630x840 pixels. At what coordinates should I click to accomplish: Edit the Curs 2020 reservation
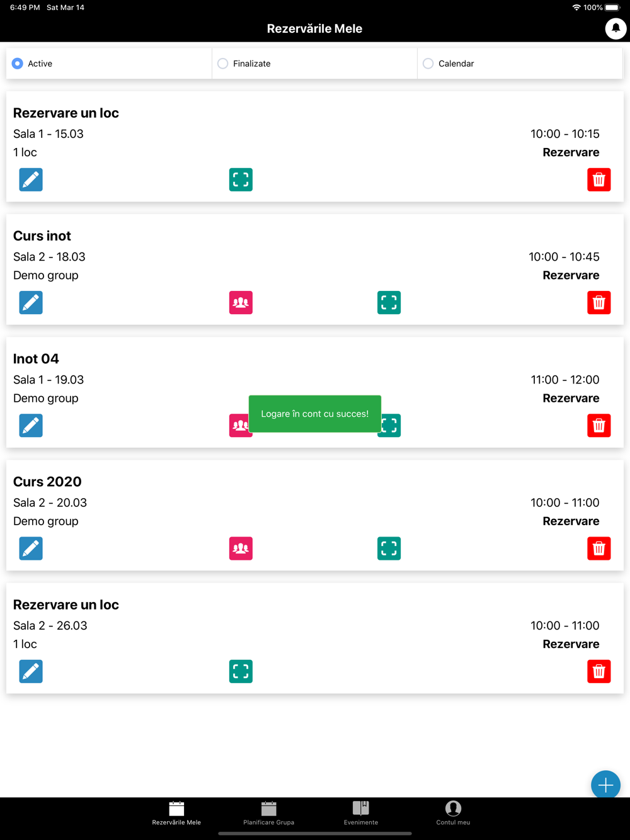click(31, 548)
